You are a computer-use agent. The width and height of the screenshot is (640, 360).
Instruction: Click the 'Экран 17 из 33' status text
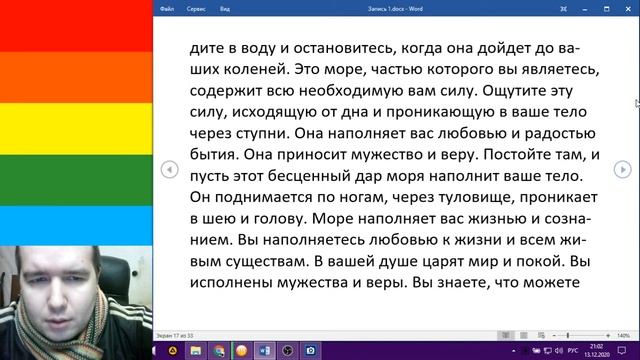(175, 336)
